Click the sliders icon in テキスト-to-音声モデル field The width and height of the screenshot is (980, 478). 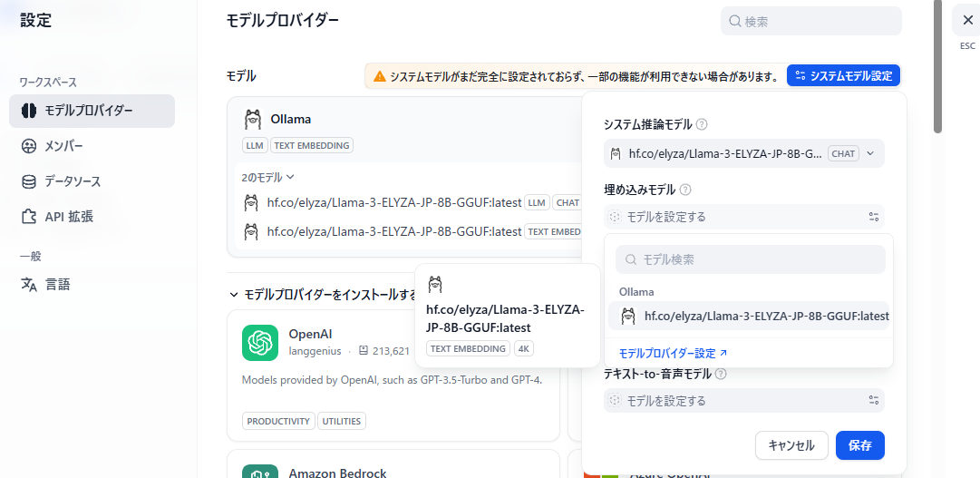point(874,400)
